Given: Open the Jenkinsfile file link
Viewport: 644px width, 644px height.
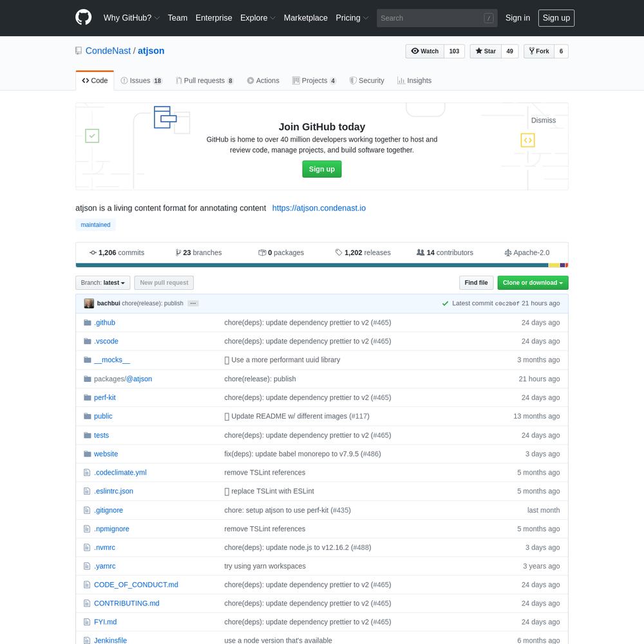Looking at the screenshot, I should point(110,640).
